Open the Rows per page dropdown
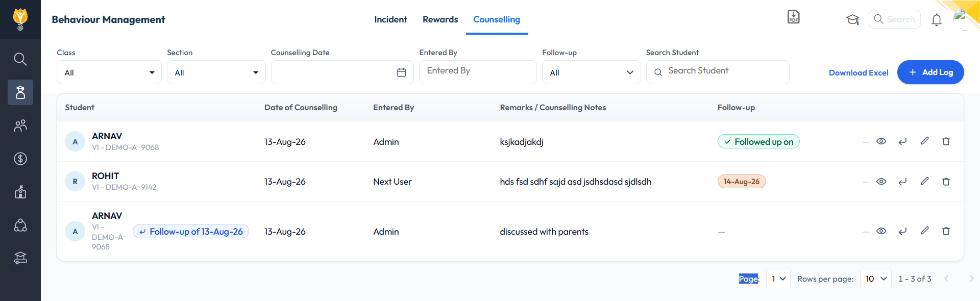The width and height of the screenshot is (980, 301). point(875,279)
